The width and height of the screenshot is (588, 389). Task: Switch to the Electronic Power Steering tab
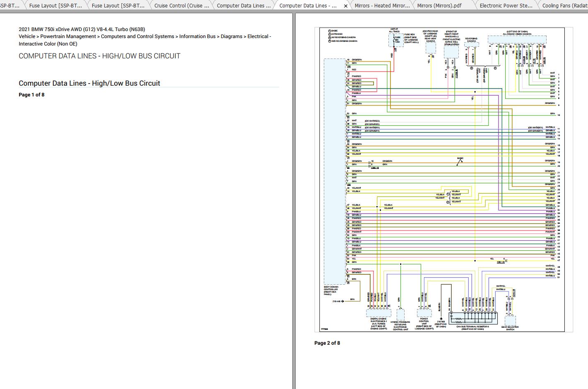[506, 6]
